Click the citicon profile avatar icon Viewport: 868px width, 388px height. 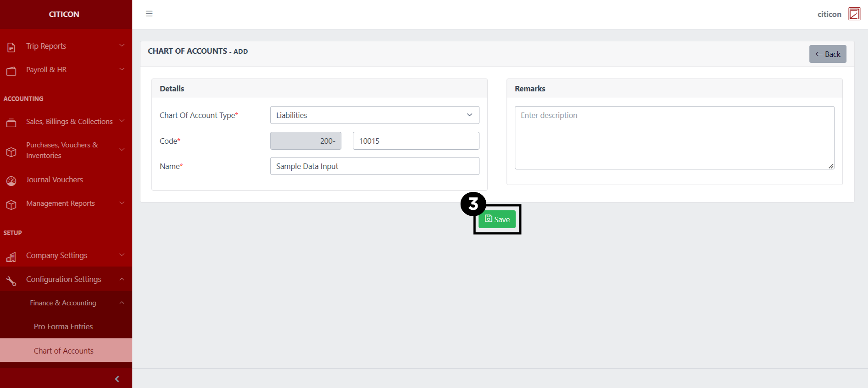[854, 14]
